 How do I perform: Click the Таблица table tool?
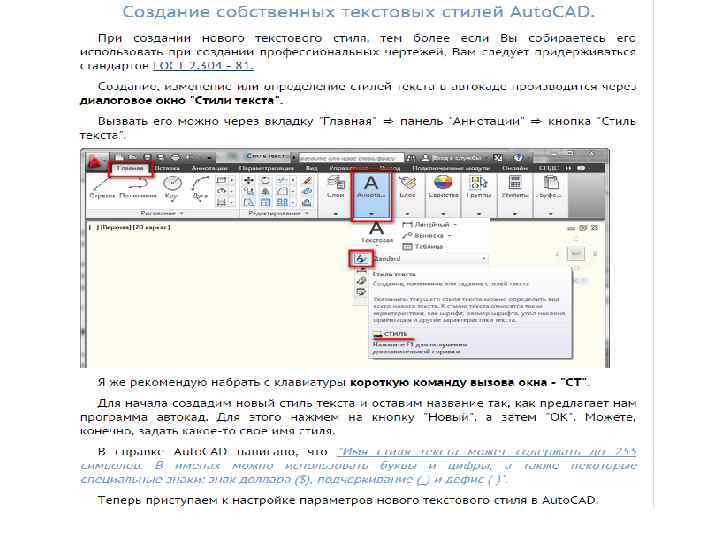click(x=422, y=247)
